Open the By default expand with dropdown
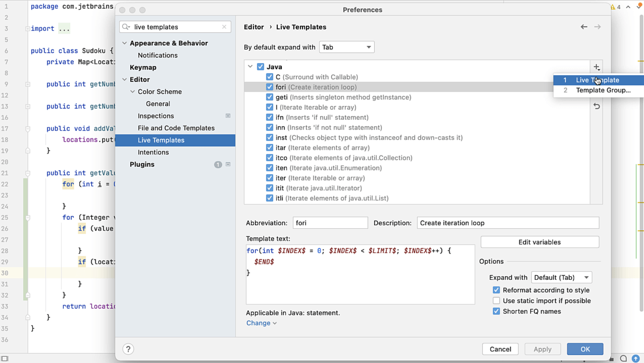The height and width of the screenshot is (363, 644). point(346,47)
